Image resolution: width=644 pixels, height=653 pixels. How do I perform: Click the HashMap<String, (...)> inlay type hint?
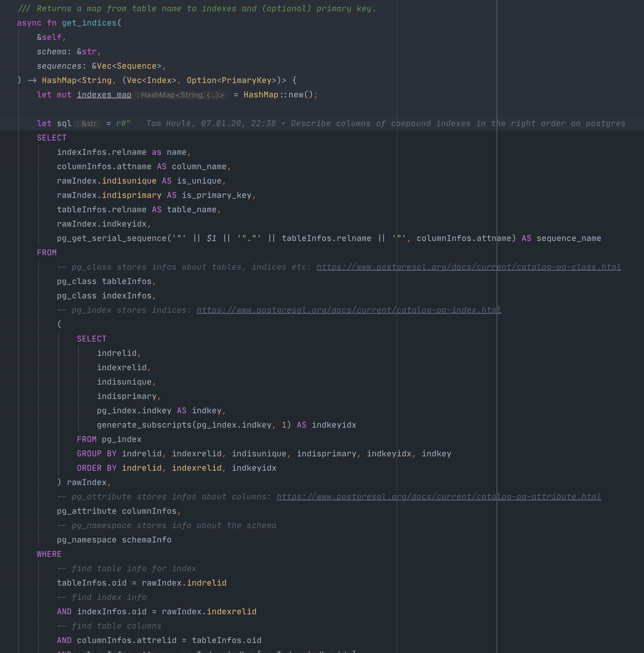pos(182,95)
